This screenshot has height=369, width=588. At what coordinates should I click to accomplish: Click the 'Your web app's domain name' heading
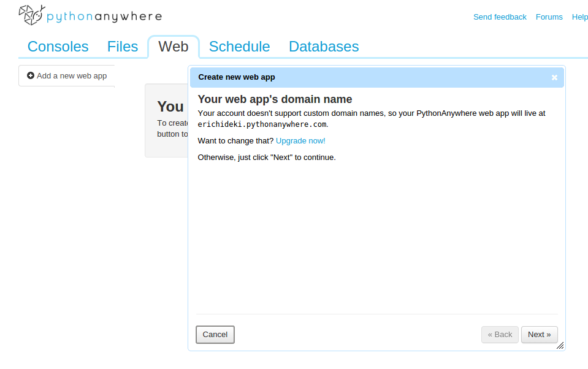tap(275, 99)
